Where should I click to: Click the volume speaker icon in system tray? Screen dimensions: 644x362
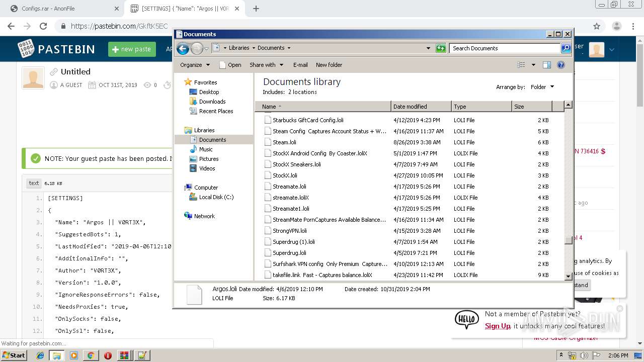coord(584,355)
